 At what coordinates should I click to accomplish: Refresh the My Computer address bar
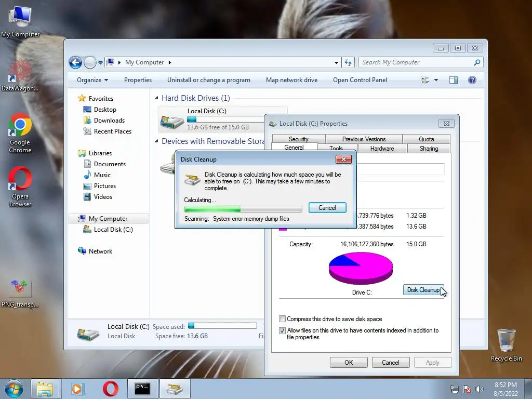point(348,62)
